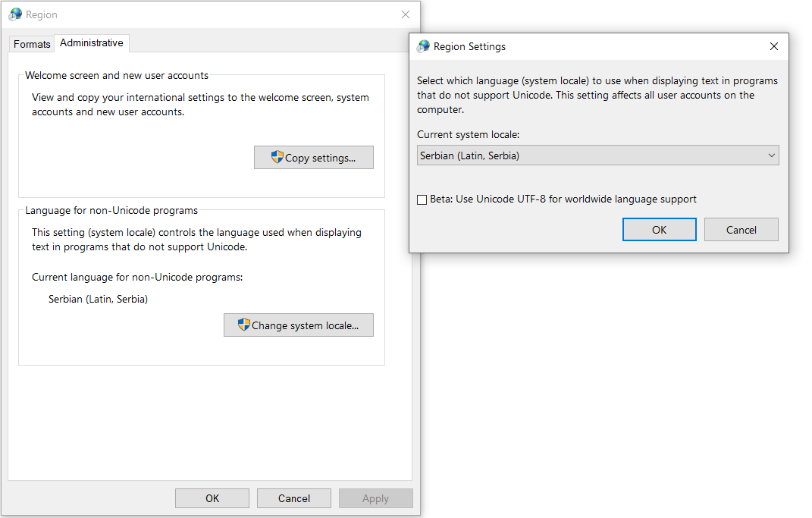The width and height of the screenshot is (812, 518).
Task: Click the 'Serbian (Latin, Serbia)' text in Region window
Action: pyautogui.click(x=98, y=299)
